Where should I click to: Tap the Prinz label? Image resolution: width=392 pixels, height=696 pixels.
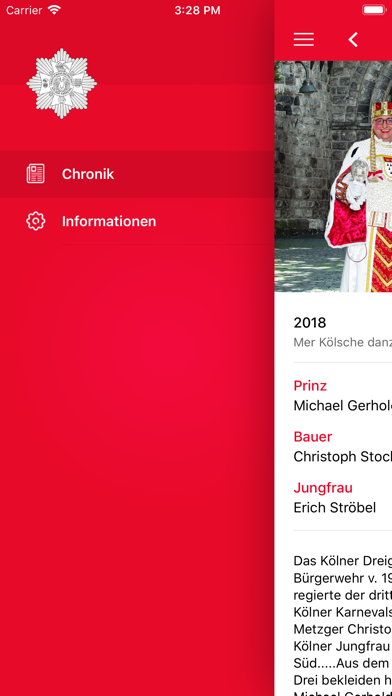[310, 386]
